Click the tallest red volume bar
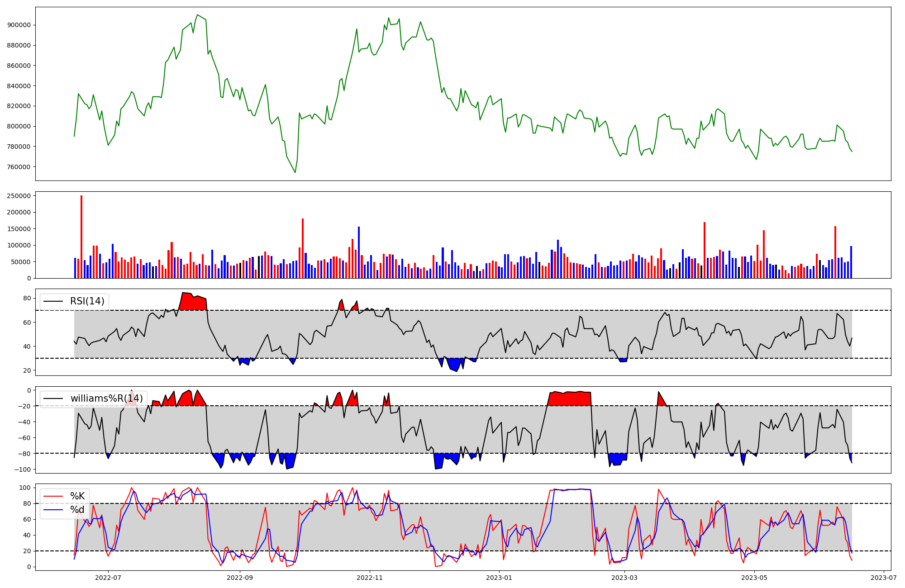The image size is (905, 588). pos(81,237)
